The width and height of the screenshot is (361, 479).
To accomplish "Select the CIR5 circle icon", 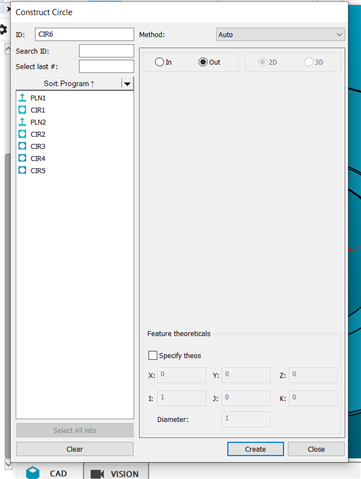I will (22, 170).
